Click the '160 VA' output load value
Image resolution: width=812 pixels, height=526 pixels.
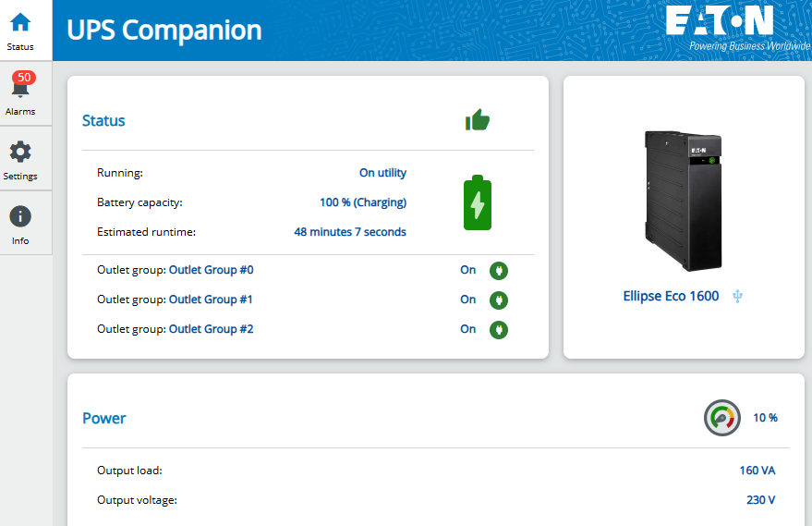[757, 471]
